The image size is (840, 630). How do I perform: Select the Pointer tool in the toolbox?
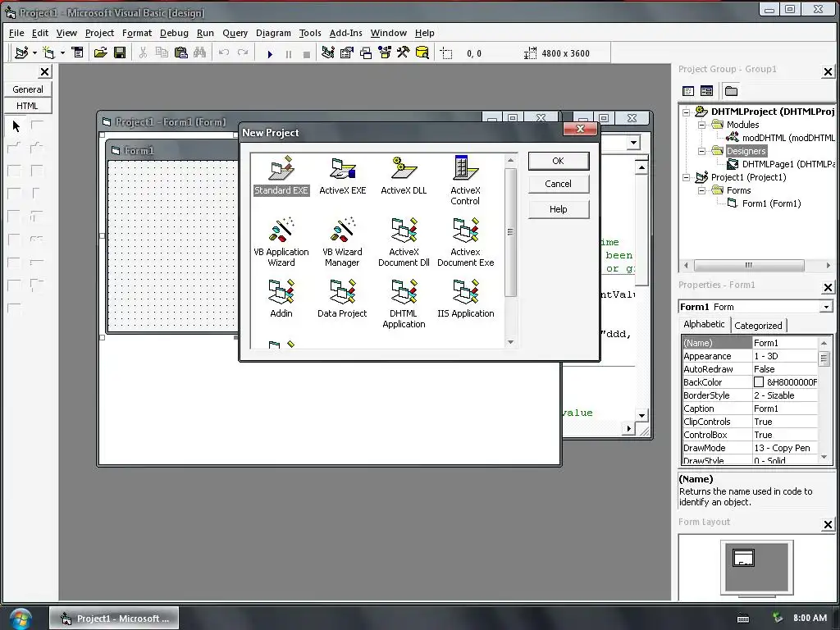click(16, 126)
